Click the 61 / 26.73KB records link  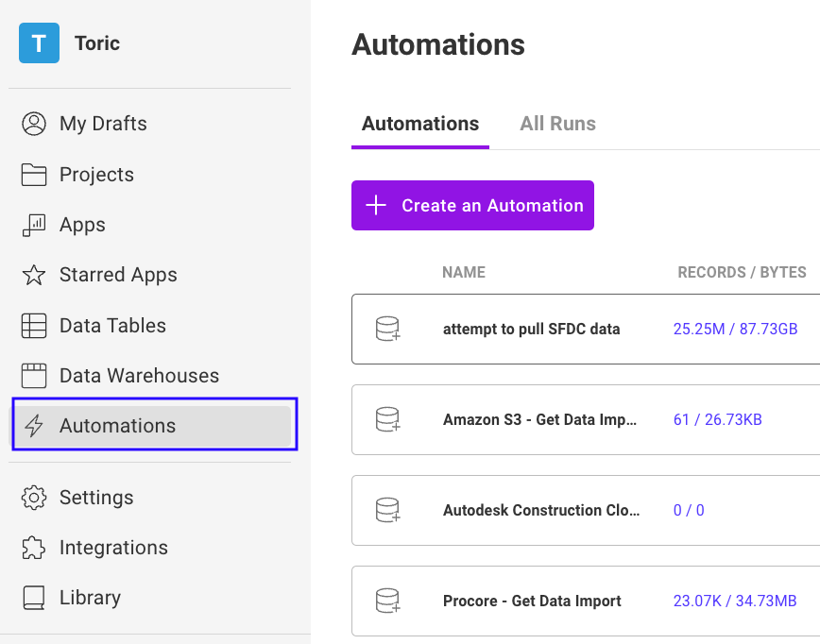718,420
